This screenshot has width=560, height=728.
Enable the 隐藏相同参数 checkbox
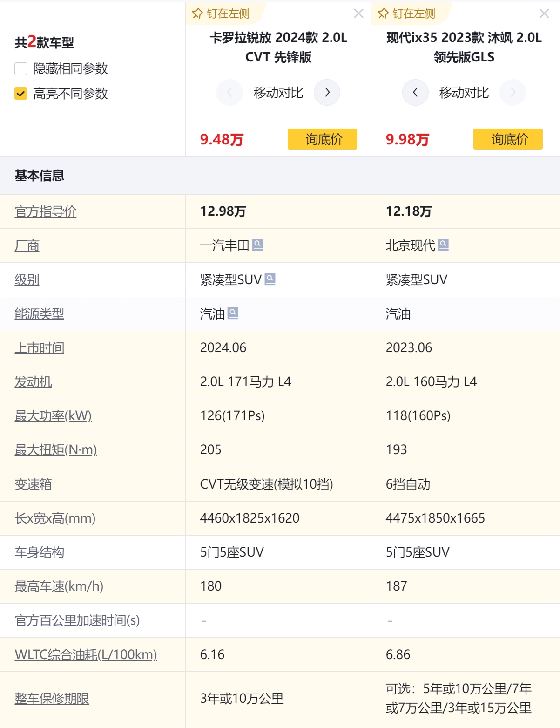pos(21,69)
